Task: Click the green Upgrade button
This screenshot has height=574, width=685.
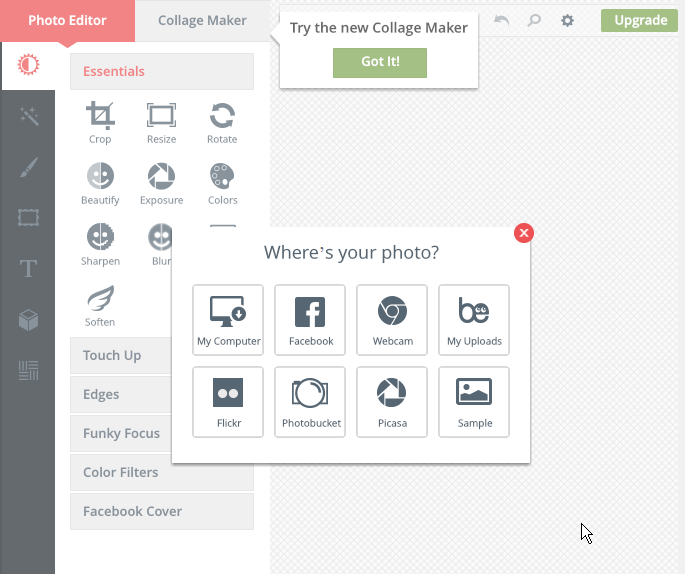Action: tap(640, 21)
